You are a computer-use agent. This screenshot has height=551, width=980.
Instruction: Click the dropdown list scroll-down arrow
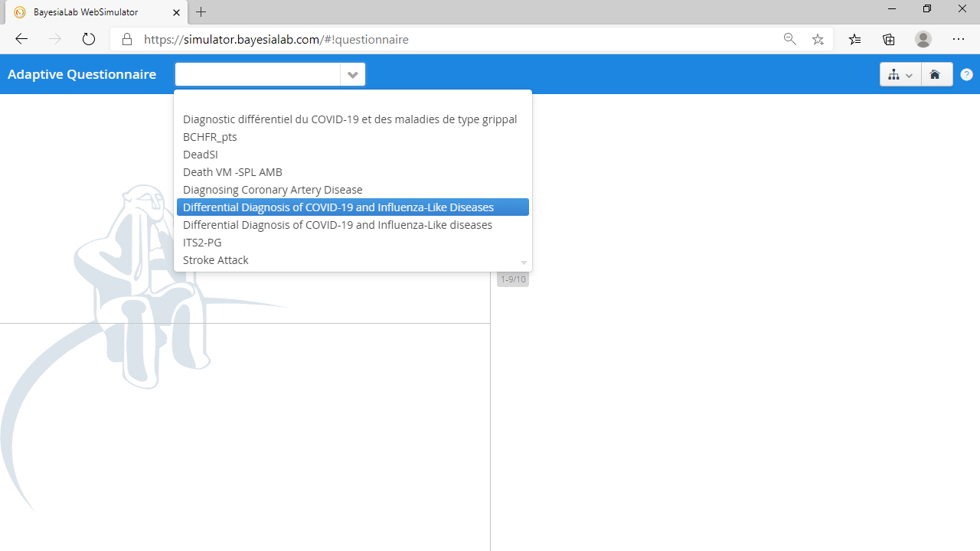[x=524, y=262]
